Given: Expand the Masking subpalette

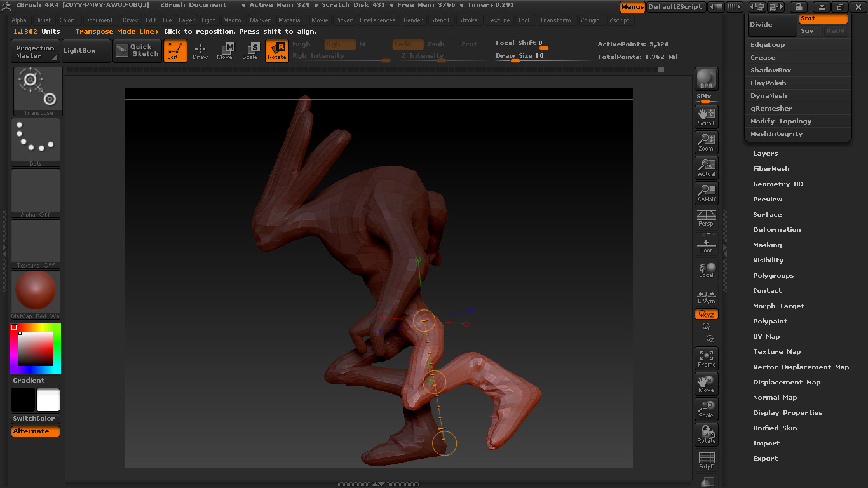Looking at the screenshot, I should point(767,245).
